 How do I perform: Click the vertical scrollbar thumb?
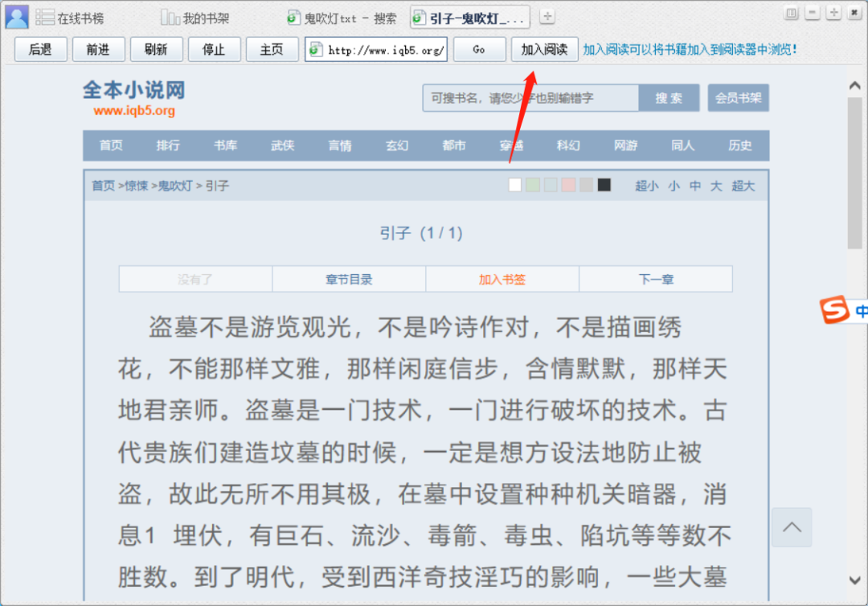click(x=854, y=174)
